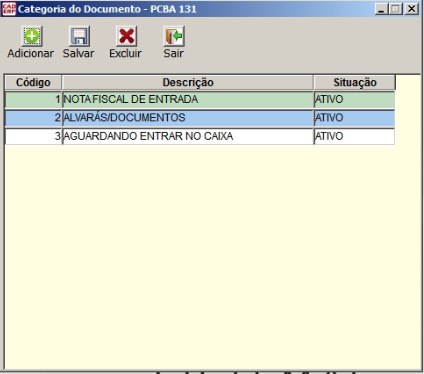Close the Categoria do Documento window
This screenshot has width=424, height=374.
(412, 9)
